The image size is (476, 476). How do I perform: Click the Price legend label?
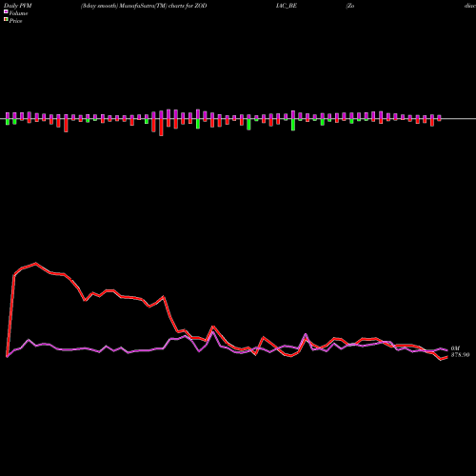(x=15, y=21)
